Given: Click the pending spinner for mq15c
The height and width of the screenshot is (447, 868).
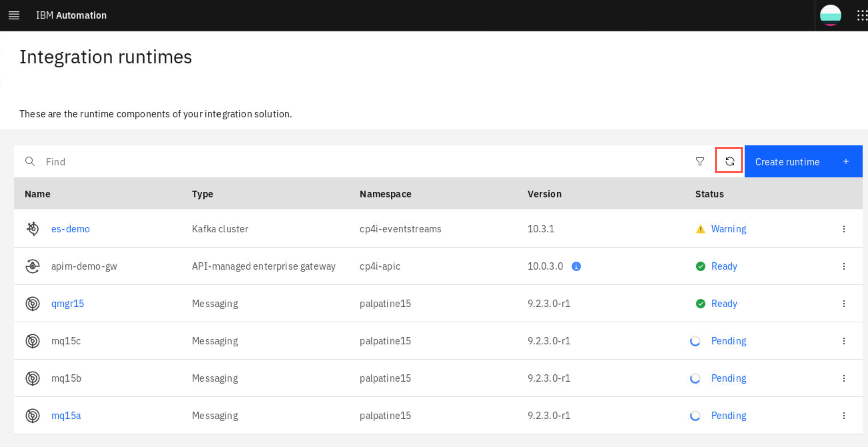Looking at the screenshot, I should 695,341.
